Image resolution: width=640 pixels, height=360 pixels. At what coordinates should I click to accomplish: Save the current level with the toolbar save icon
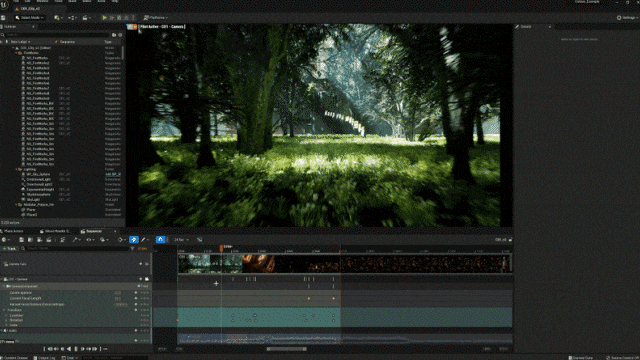coord(3,18)
